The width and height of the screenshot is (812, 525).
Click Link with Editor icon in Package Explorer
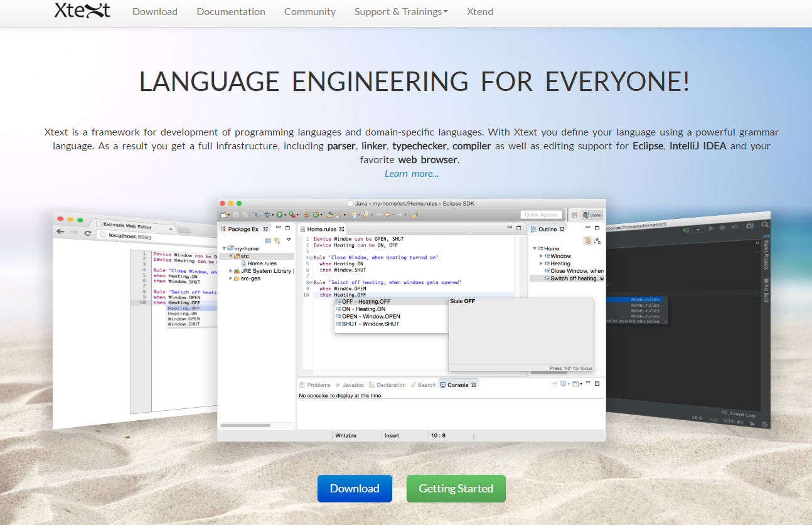tap(277, 240)
